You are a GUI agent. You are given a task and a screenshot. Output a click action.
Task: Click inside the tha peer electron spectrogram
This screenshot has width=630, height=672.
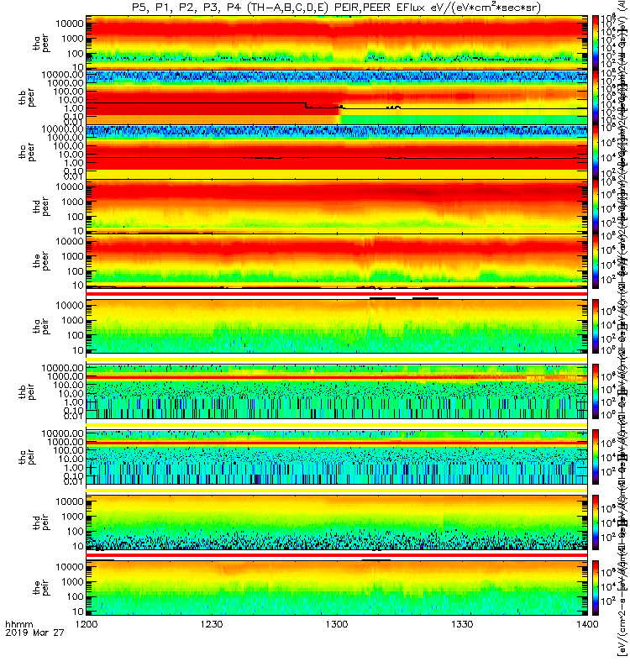[x=337, y=43]
